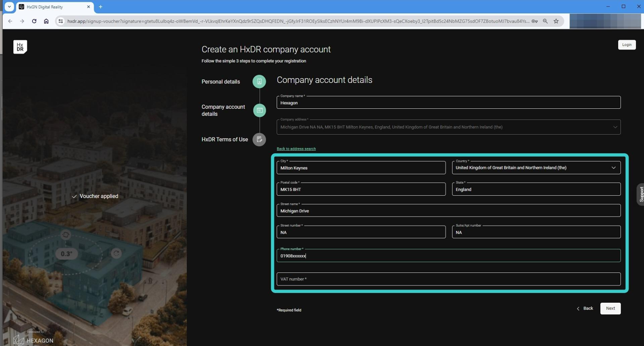Click the HxDR logo icon
Image resolution: width=644 pixels, height=346 pixels.
pyautogui.click(x=20, y=47)
